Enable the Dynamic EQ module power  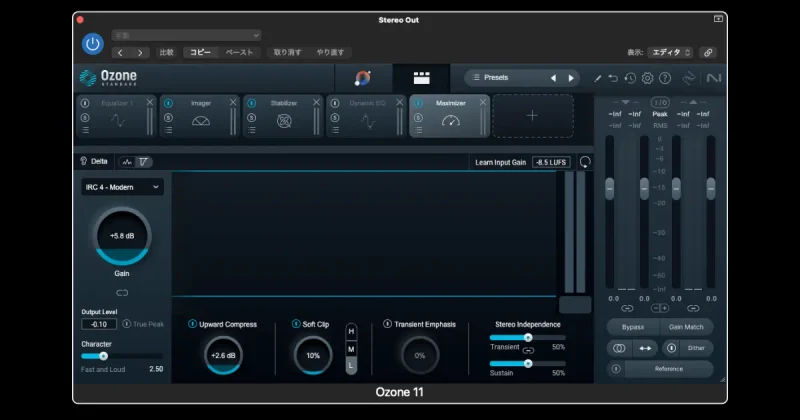click(x=335, y=103)
